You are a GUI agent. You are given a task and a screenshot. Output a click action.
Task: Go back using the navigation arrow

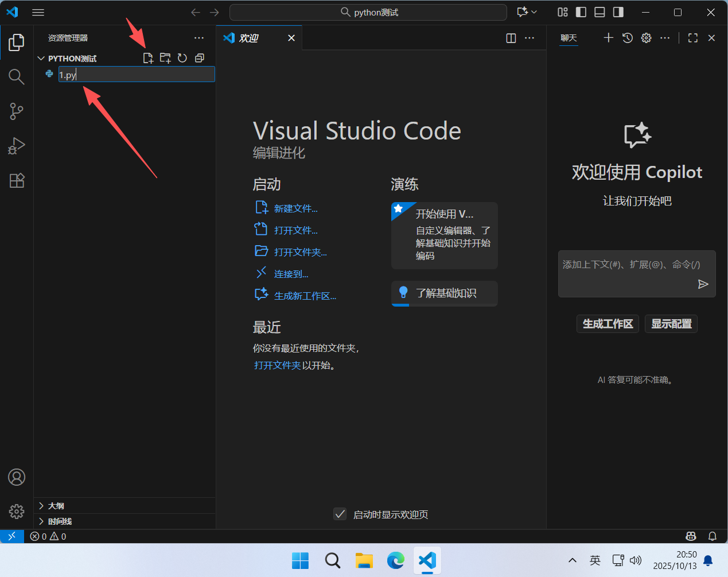(x=196, y=12)
